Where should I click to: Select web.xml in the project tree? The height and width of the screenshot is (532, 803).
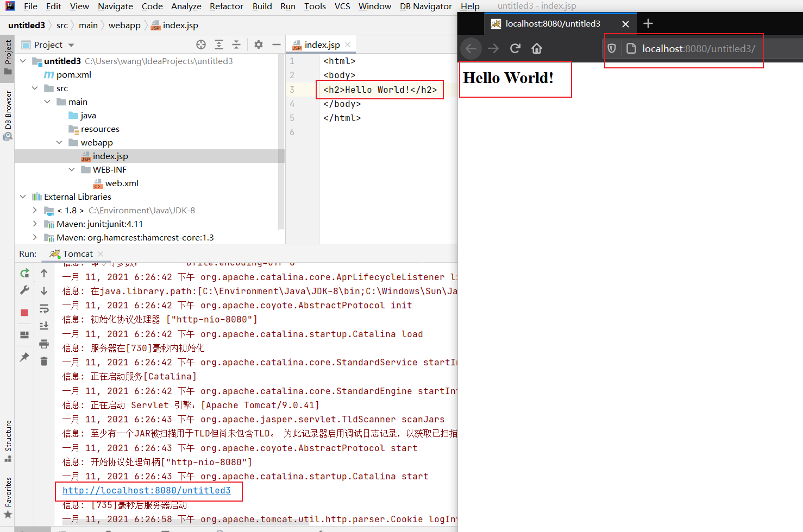pyautogui.click(x=122, y=183)
